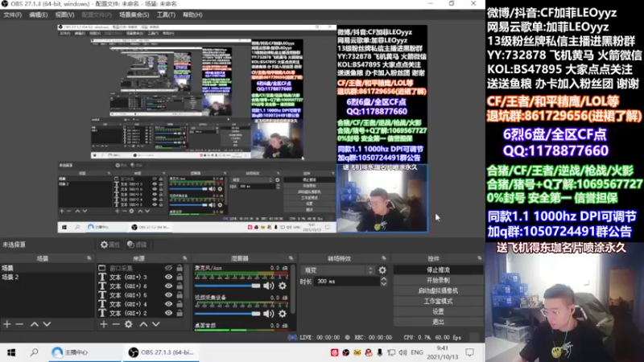Click the source properties gear button

pos(110,245)
